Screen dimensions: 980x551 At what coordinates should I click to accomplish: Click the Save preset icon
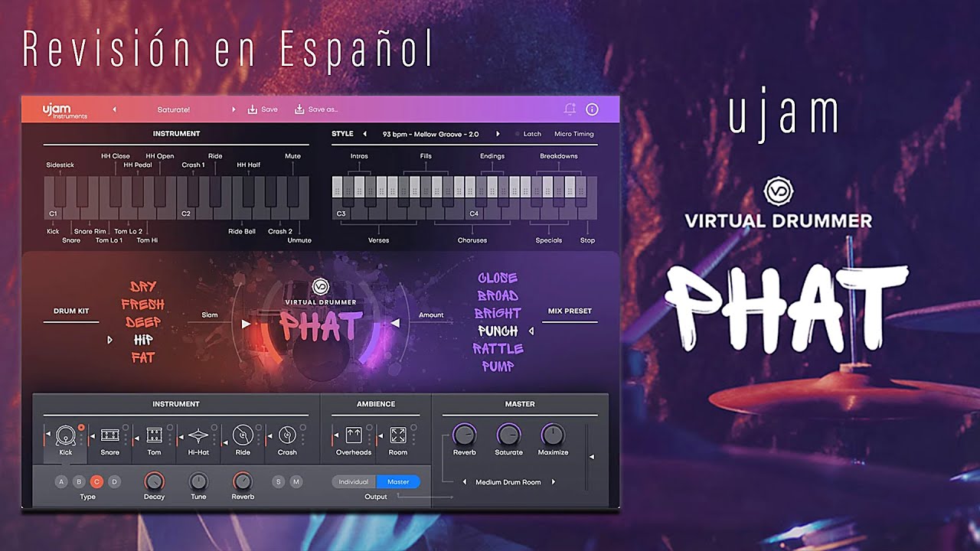point(252,109)
